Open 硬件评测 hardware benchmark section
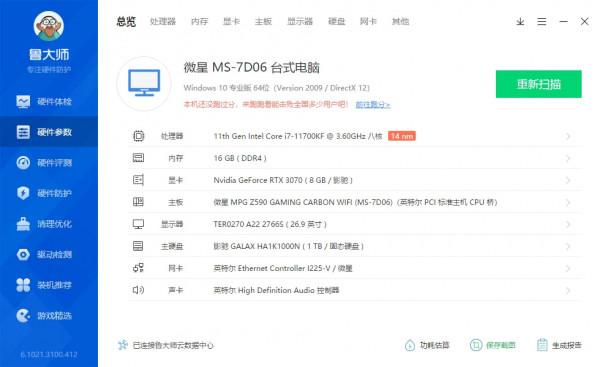Image resolution: width=600 pixels, height=367 pixels. 49,163
